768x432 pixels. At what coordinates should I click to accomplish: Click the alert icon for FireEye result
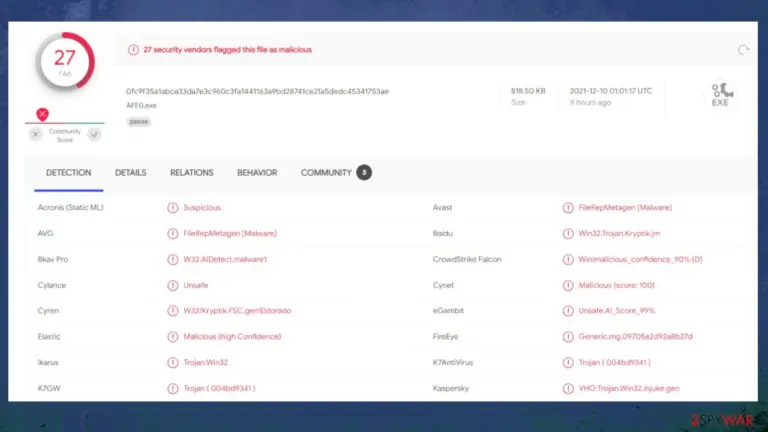[x=568, y=337]
